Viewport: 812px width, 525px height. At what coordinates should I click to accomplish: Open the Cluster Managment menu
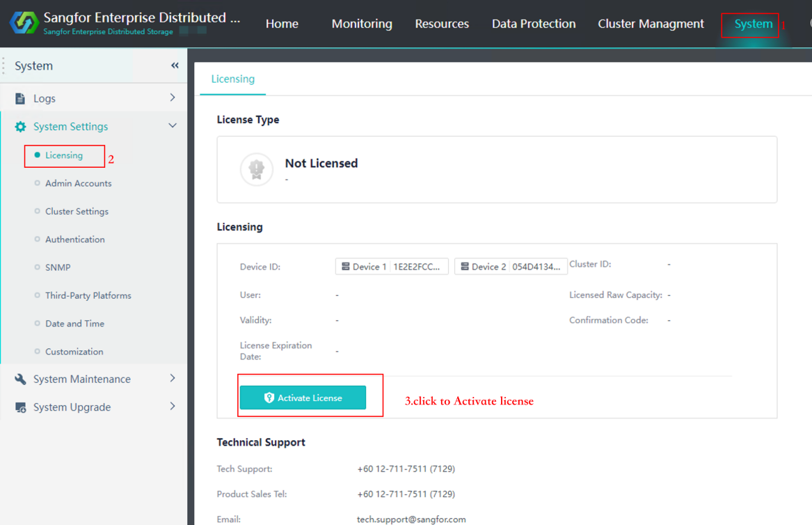651,24
